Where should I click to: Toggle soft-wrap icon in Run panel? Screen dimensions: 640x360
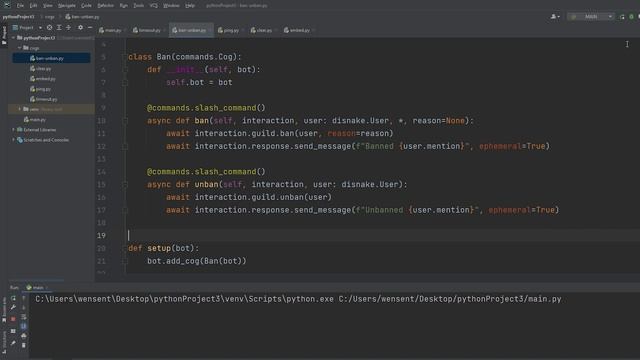[x=24, y=317]
